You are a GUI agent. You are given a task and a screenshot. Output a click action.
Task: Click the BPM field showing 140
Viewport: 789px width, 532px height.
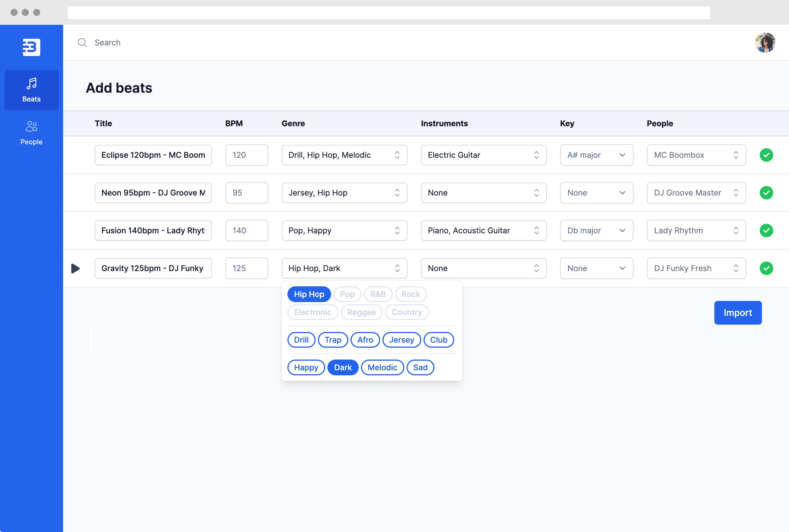[x=247, y=230]
